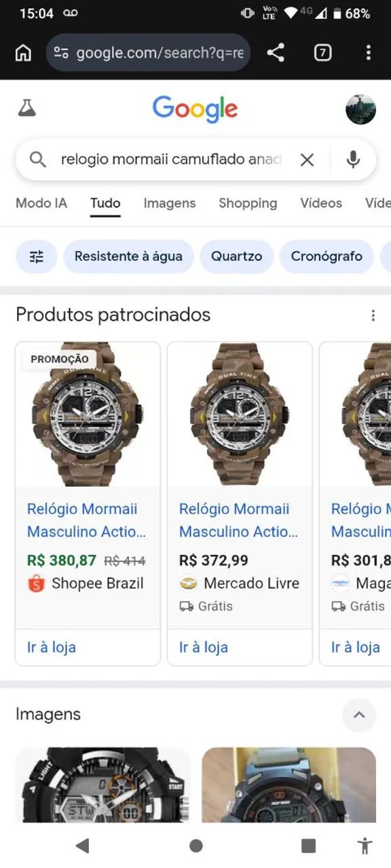Switch to the Imagens tab
The image size is (391, 868).
pos(169,203)
